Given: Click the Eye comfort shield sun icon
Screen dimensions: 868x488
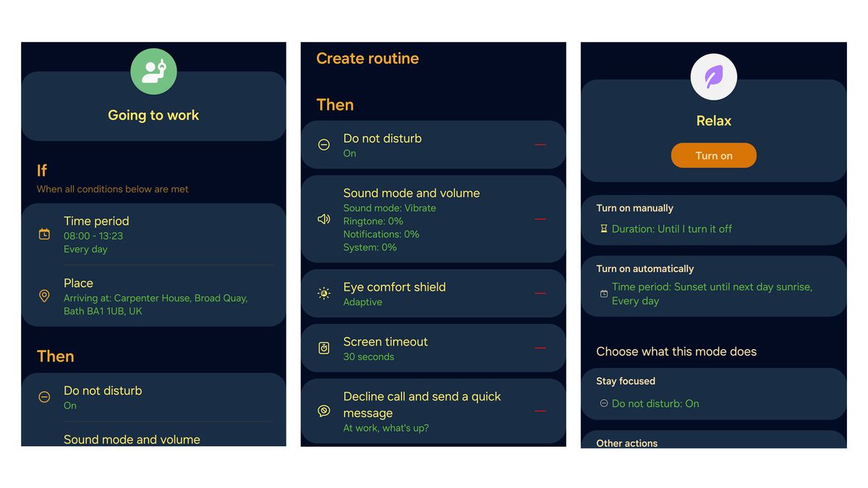Looking at the screenshot, I should [x=324, y=294].
